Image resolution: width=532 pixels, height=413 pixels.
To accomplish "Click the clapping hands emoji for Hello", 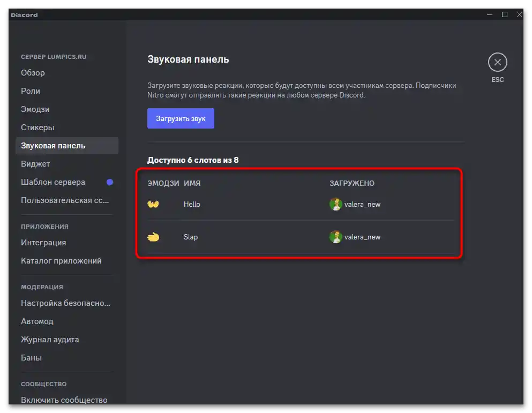I will (154, 204).
